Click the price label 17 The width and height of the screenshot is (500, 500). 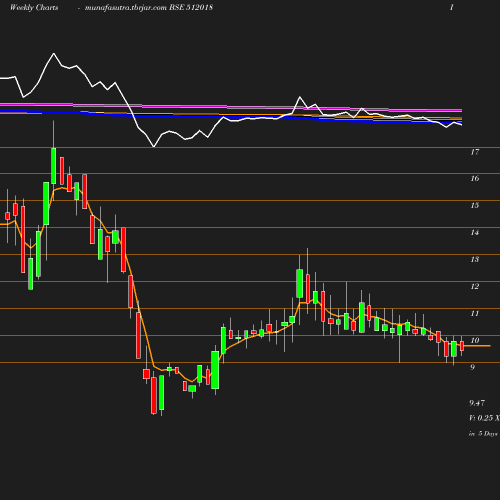tap(475, 152)
